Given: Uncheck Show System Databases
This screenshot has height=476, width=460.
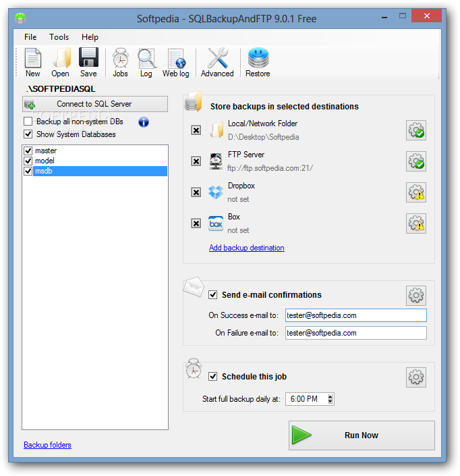Looking at the screenshot, I should point(28,134).
